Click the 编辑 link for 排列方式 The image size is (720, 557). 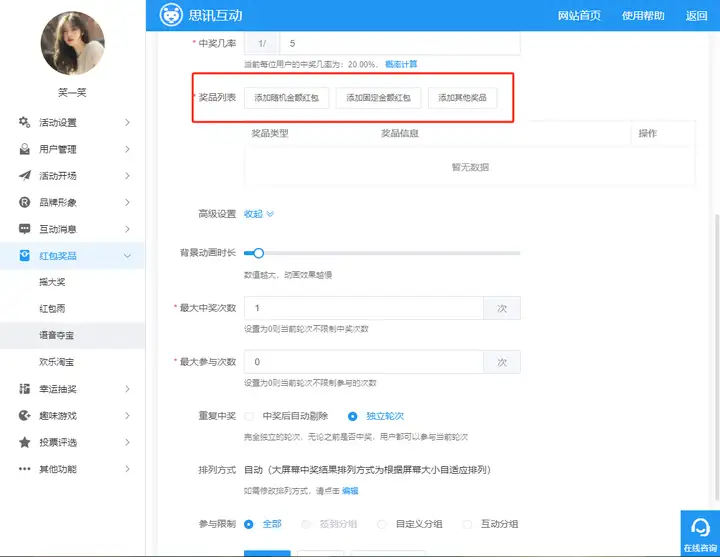coord(350,491)
